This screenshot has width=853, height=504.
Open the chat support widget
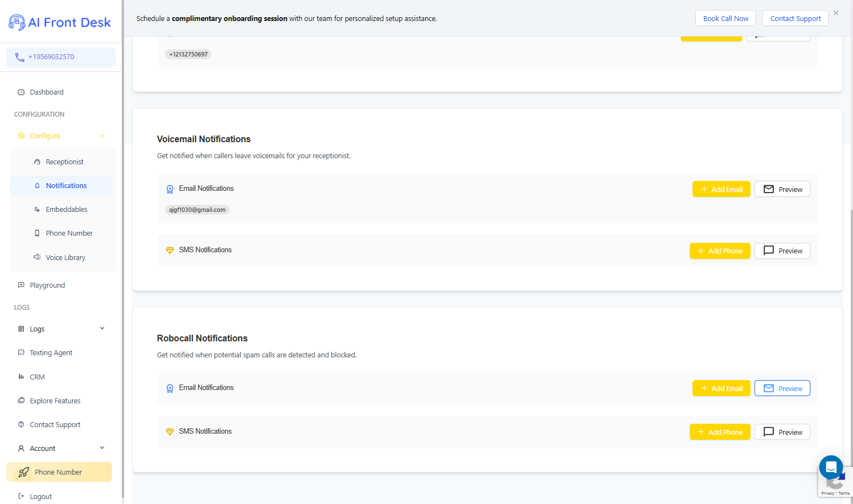tap(831, 467)
